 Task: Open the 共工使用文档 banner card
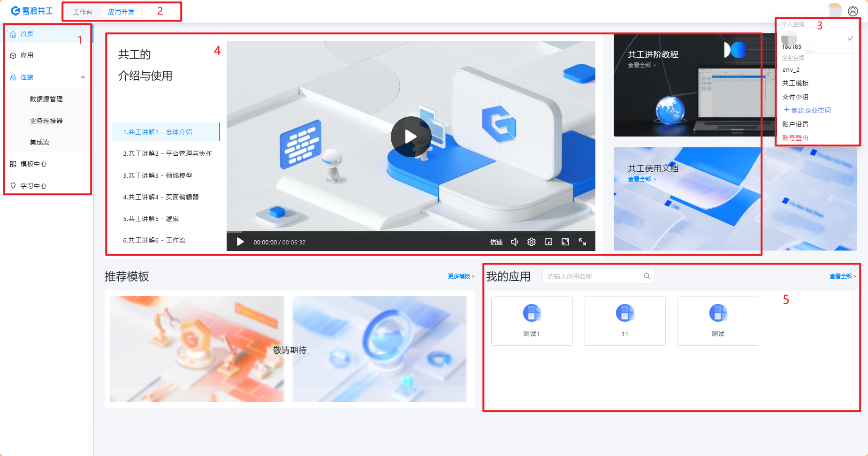tap(735, 199)
